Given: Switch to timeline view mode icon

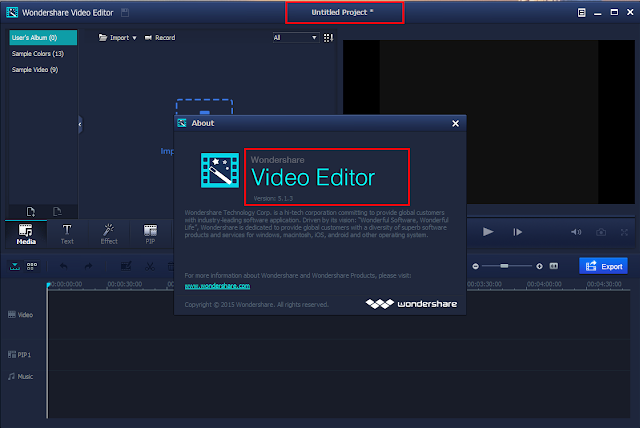Looking at the screenshot, I should pyautogui.click(x=15, y=266).
